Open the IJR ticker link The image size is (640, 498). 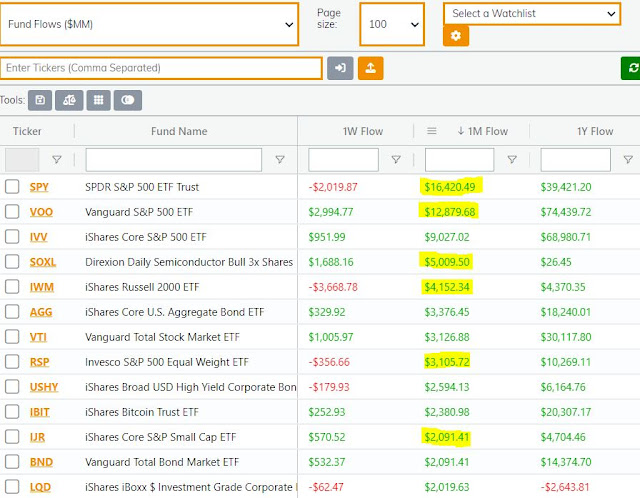click(x=37, y=437)
